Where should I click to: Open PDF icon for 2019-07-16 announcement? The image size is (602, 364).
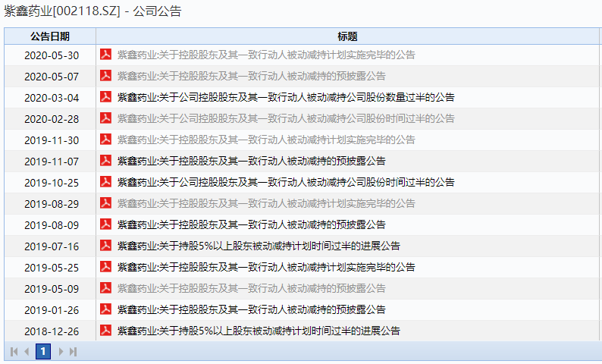pos(105,245)
